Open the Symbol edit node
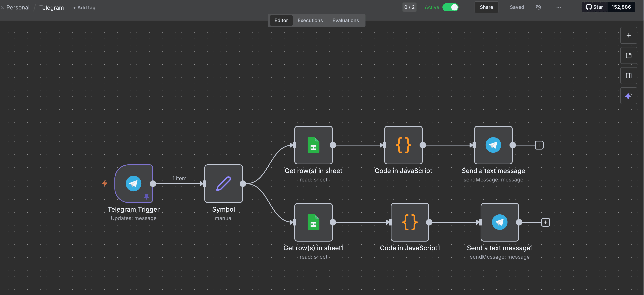 point(223,183)
